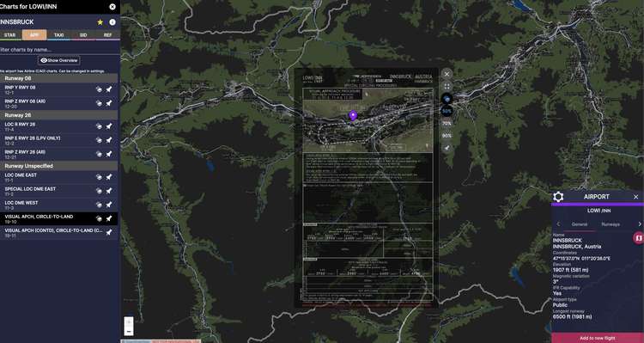Click overlay icon for VISUAL APCH, CIRCLE-TO-LAND 19-10
Image resolution: width=644 pixels, height=343 pixels.
click(99, 218)
